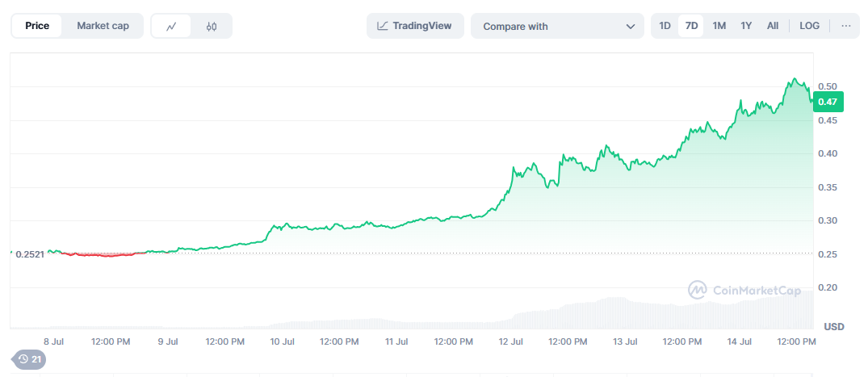Open the three-dot more options menu

click(x=846, y=26)
